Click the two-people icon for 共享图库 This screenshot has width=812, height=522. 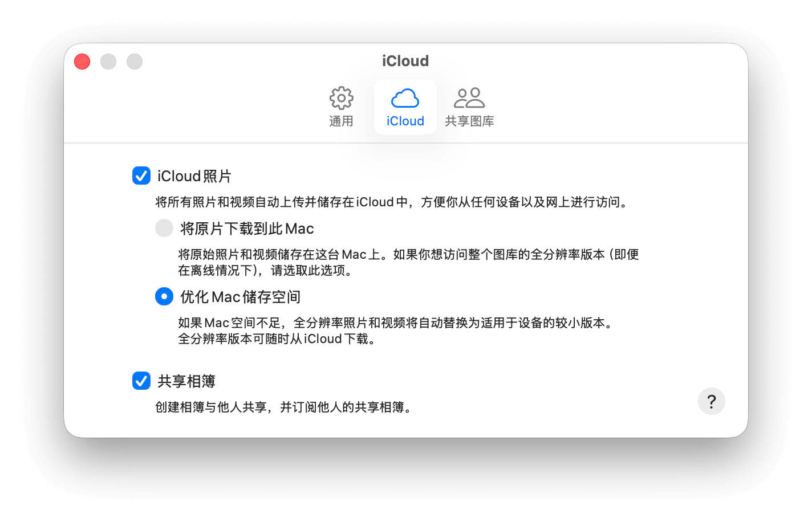469,98
